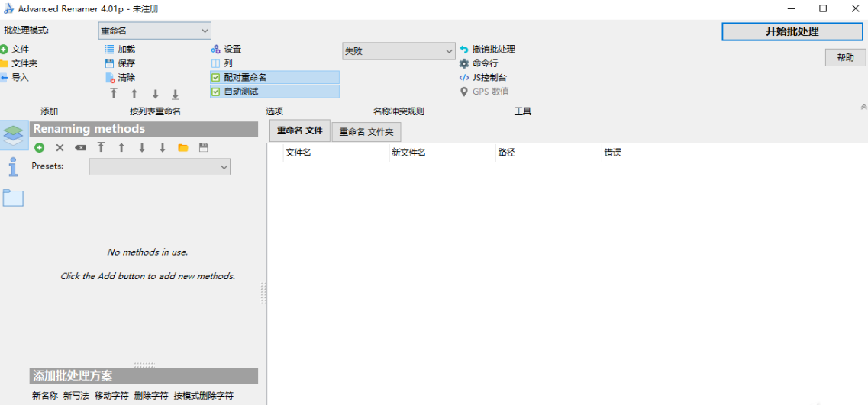This screenshot has height=405, width=868.
Task: Click the vertical splitter grip beside file list
Action: click(x=263, y=292)
